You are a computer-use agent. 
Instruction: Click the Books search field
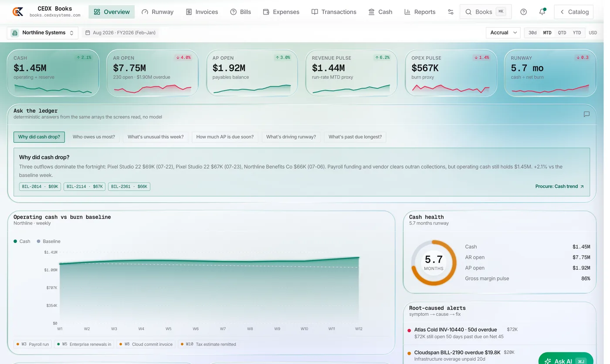(485, 12)
